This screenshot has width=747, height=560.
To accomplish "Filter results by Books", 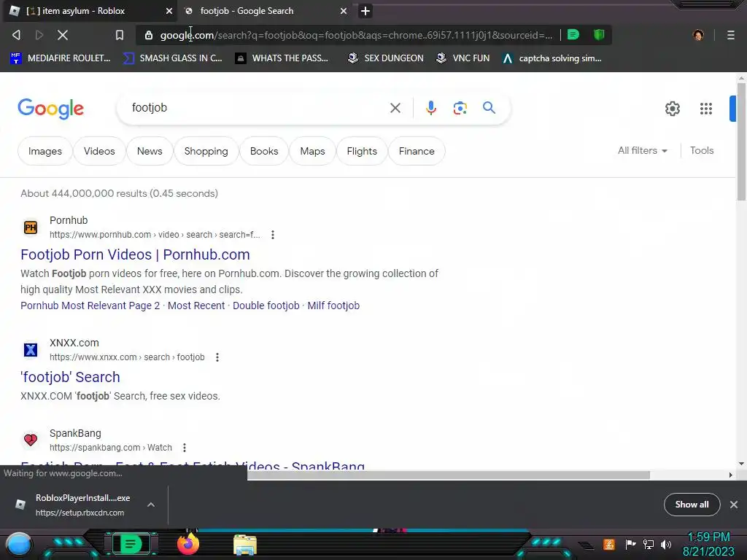I will 264,151.
